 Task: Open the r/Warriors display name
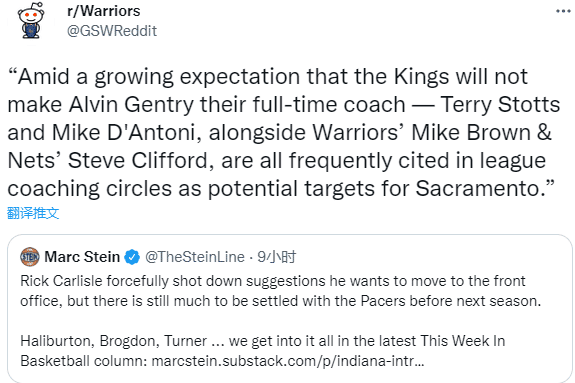103,11
